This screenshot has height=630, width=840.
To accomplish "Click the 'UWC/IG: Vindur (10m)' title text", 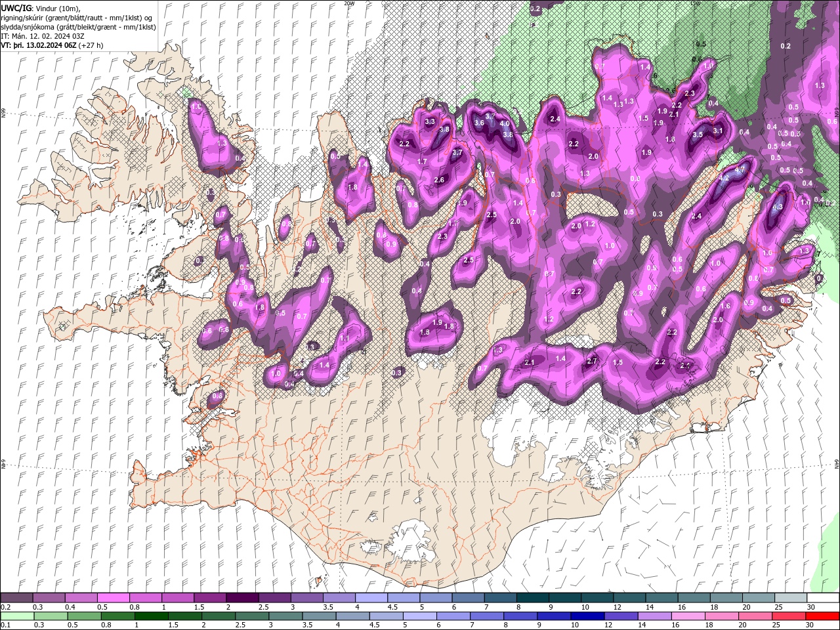I will [x=39, y=8].
